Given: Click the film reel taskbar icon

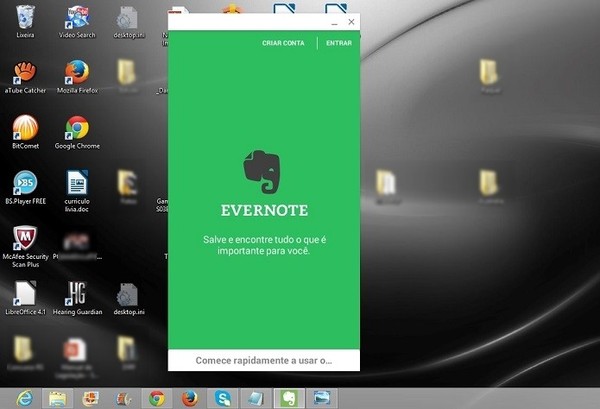Looking at the screenshot, I should click(124, 399).
